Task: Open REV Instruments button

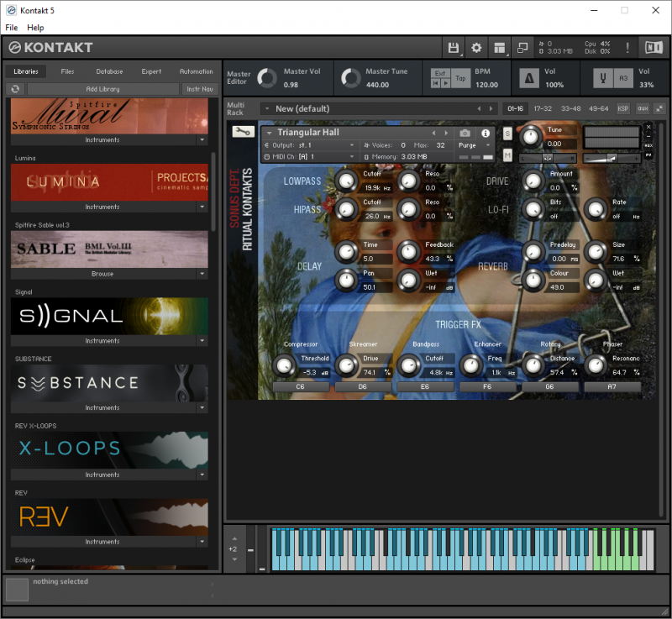Action: [102, 542]
